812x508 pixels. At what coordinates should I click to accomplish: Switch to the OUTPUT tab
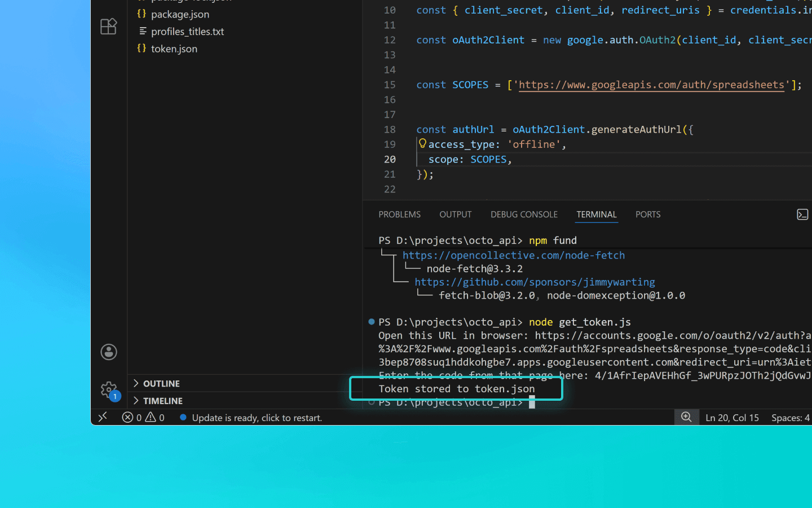(x=455, y=214)
